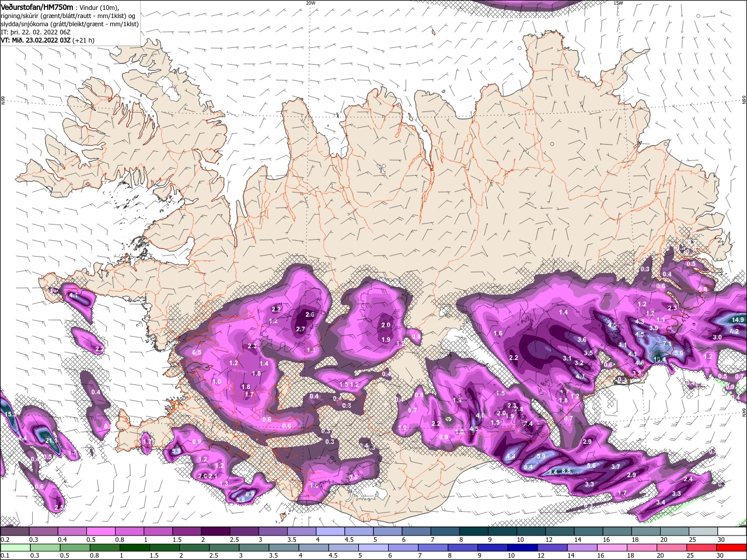Click the 9.4 precipitation value

point(553,471)
